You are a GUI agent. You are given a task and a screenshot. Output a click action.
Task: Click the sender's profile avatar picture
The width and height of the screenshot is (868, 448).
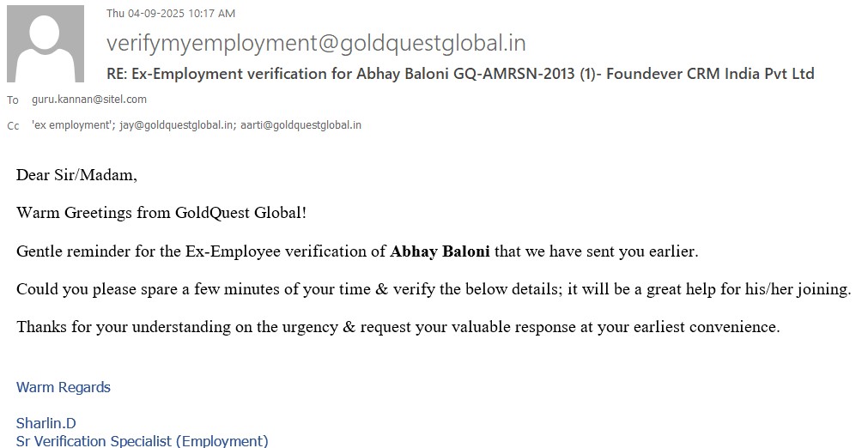pyautogui.click(x=45, y=44)
